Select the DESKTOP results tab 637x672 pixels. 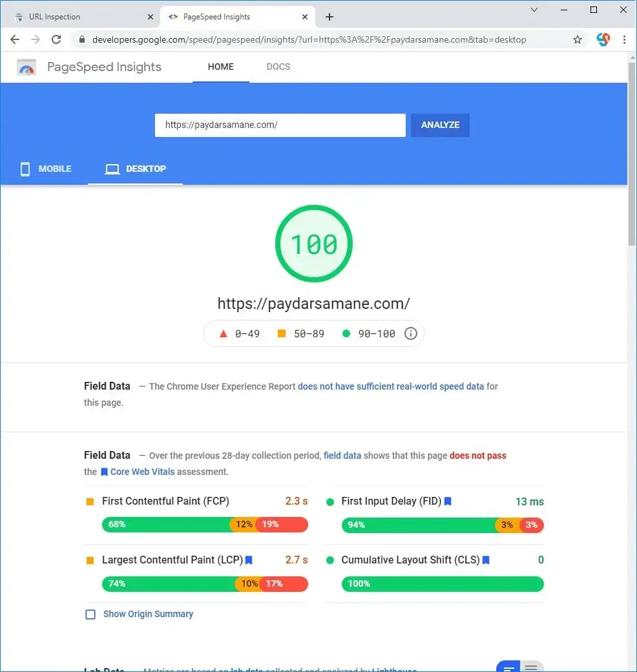(x=136, y=169)
